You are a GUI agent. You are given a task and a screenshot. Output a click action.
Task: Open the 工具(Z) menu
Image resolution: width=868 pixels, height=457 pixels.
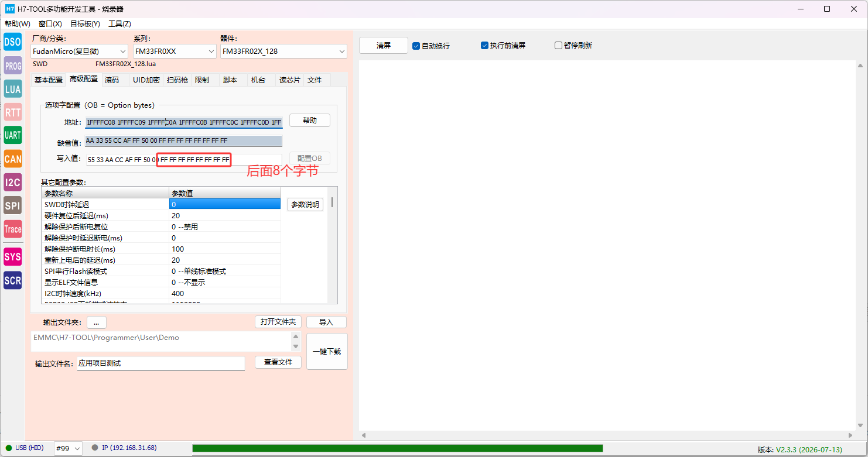coord(119,24)
